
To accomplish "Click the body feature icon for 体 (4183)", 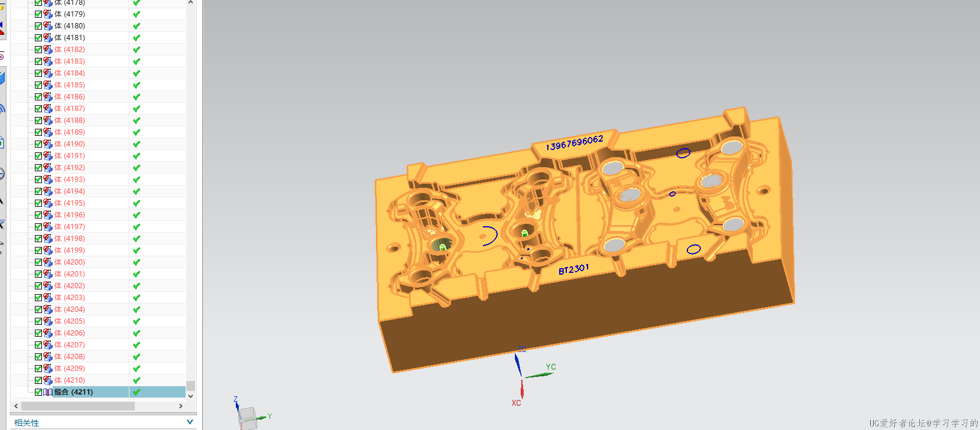I will click(48, 61).
